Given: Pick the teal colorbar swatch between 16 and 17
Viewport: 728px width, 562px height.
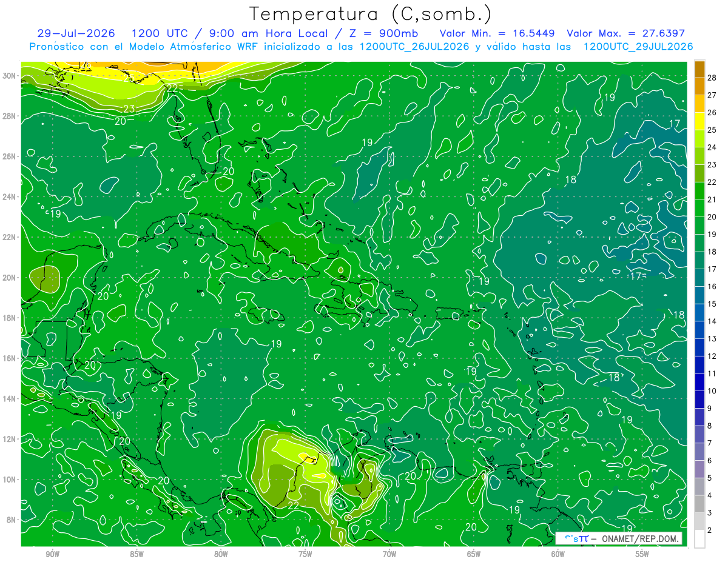Looking at the screenshot, I should (699, 278).
